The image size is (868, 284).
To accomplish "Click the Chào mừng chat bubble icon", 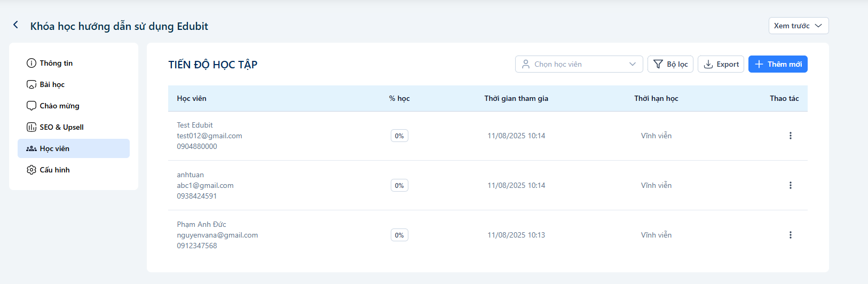I will 31,106.
